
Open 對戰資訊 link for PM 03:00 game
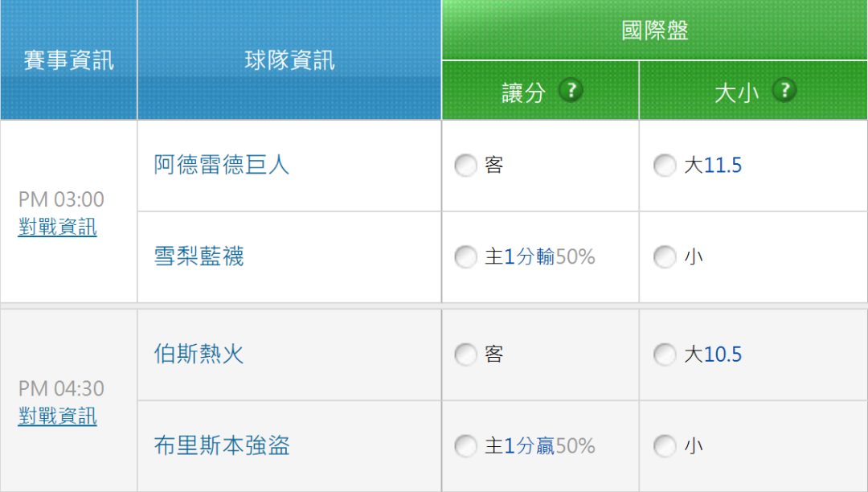click(x=57, y=228)
